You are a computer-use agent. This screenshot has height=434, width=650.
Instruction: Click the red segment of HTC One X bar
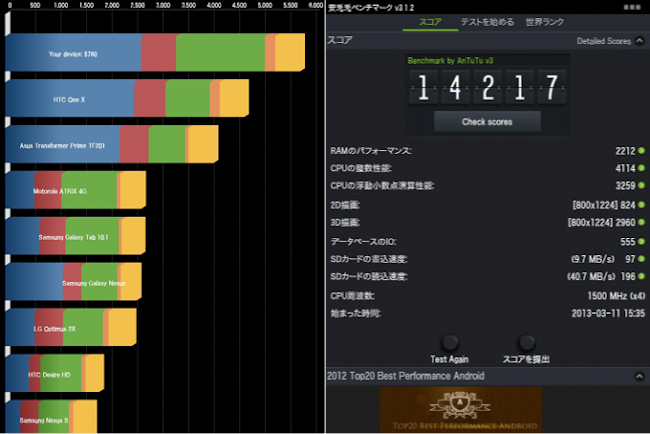(x=150, y=98)
